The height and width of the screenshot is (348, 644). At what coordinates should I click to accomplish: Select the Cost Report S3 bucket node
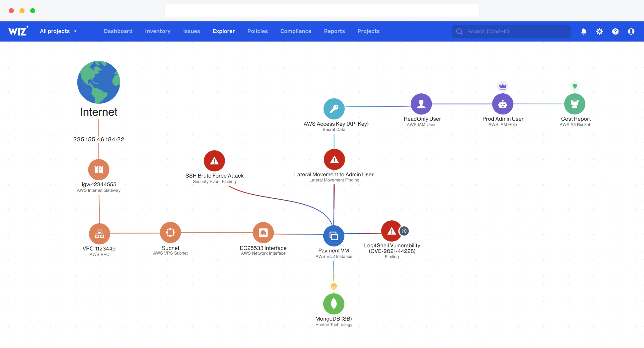point(575,104)
